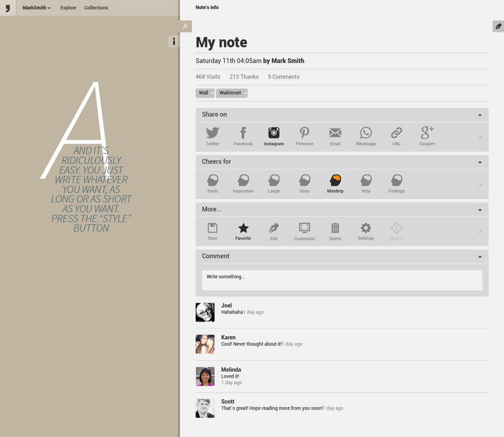The width and height of the screenshot is (504, 437).
Task: Open Karen's profile picture
Action: [x=205, y=344]
